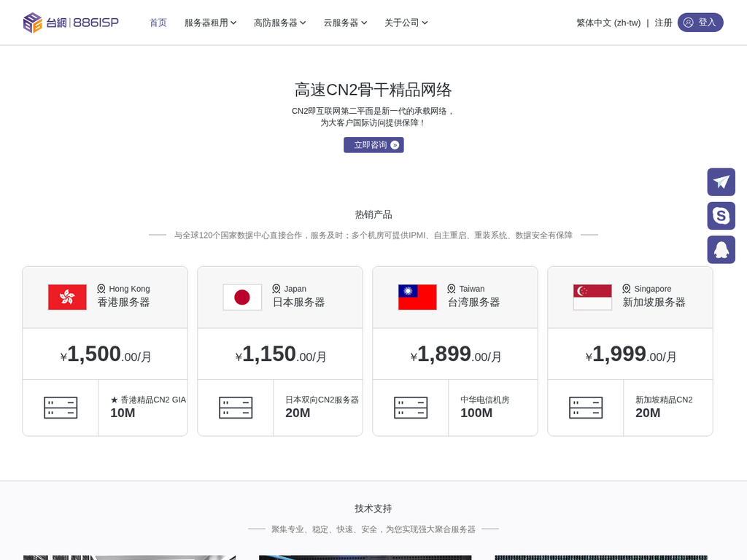Click arrow icon in 立即咨询 button
Image resolution: width=747 pixels, height=560 pixels.
click(x=395, y=145)
